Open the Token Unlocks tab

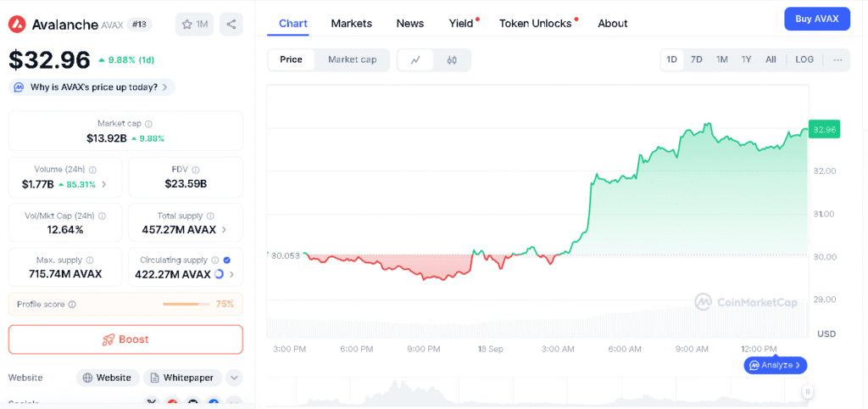coord(536,23)
